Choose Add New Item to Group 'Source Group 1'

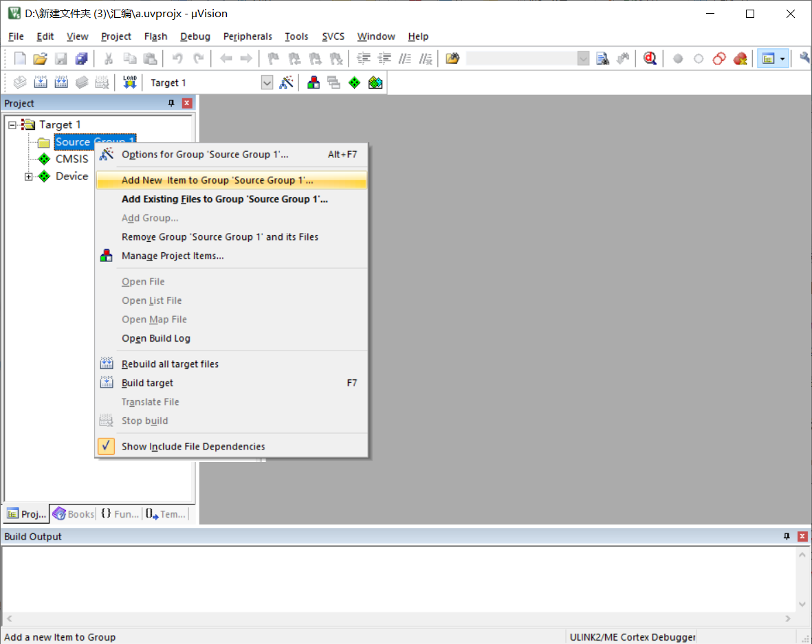[232, 180]
